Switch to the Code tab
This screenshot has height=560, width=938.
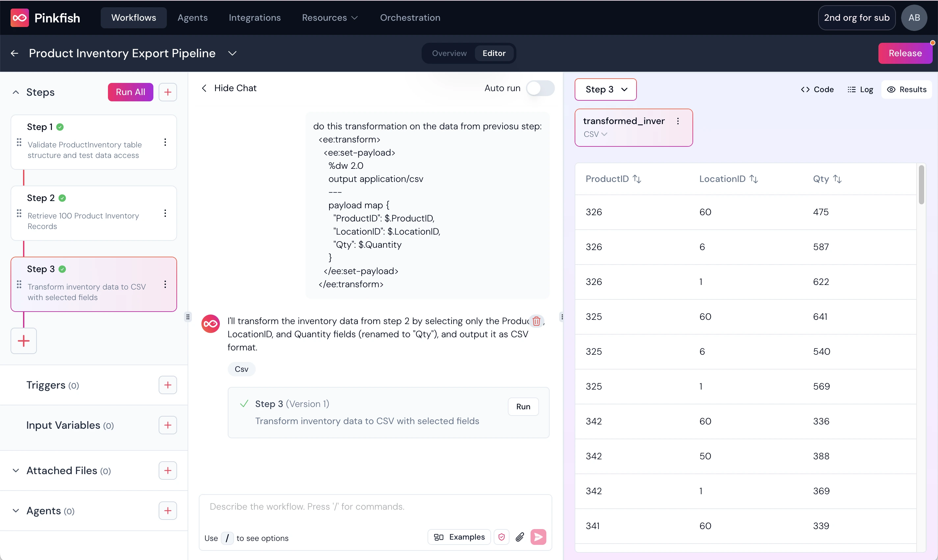coord(817,89)
